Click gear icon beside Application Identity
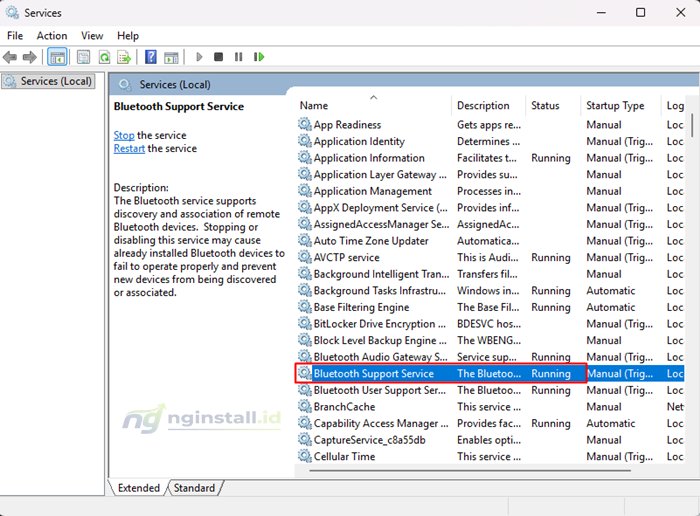Viewport: 700px width, 516px height. coord(305,141)
